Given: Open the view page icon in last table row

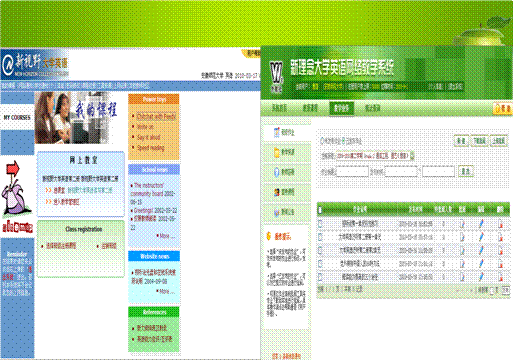Looking at the screenshot, I should coord(462,277).
